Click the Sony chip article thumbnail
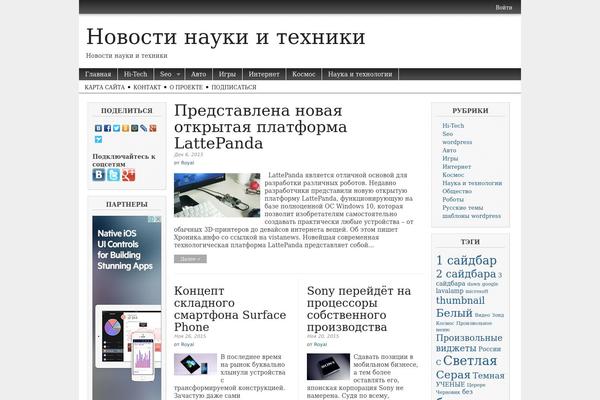 pos(328,367)
